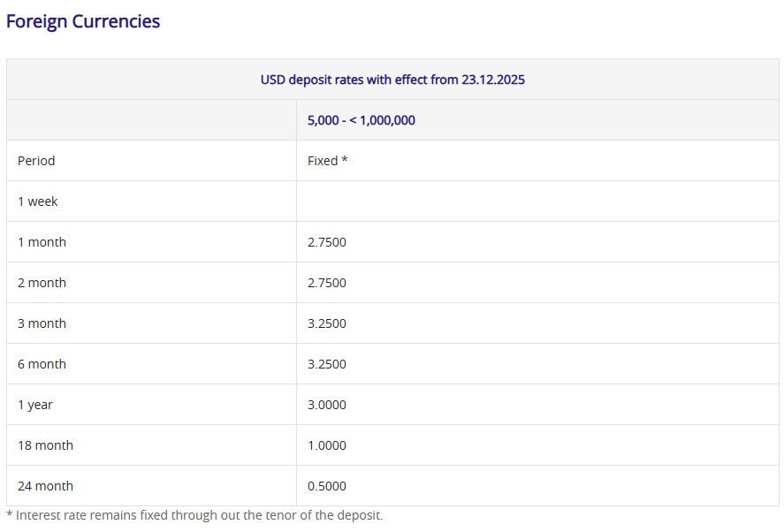Click the 24 month period cell
784x532 pixels.
(x=45, y=486)
